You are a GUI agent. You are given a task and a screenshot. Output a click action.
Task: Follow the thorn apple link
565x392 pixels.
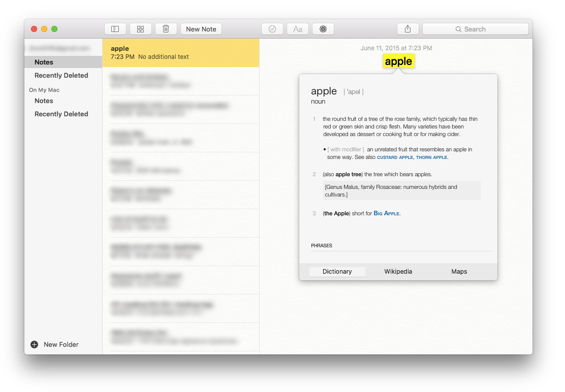432,157
